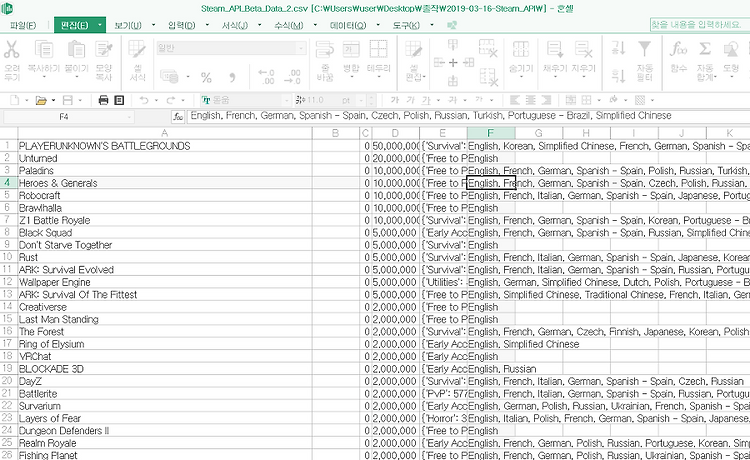This screenshot has height=460, width=750.
Task: Click the sort ascending icon
Action: (618, 48)
